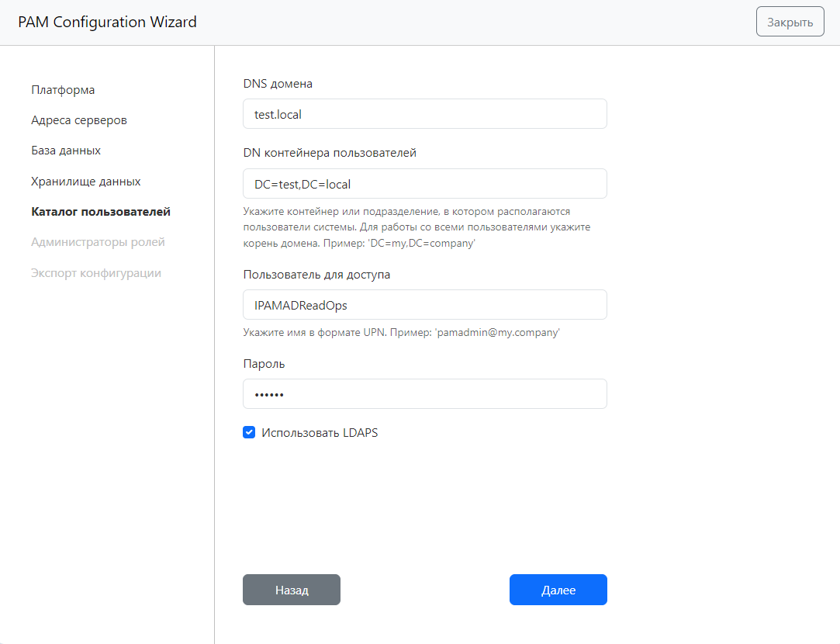Click the Закрыть button in header
Screen dimensions: 840x644
click(x=790, y=23)
